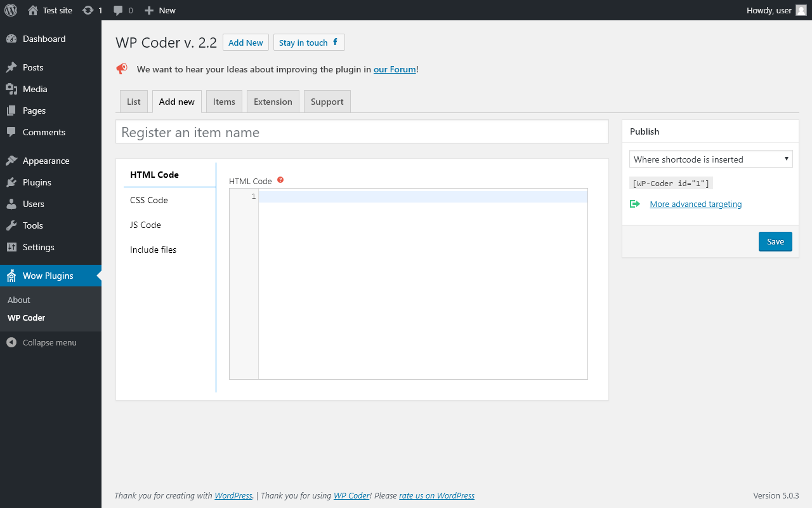Select the HTML Code side tab
This screenshot has height=508, width=812.
(x=170, y=175)
